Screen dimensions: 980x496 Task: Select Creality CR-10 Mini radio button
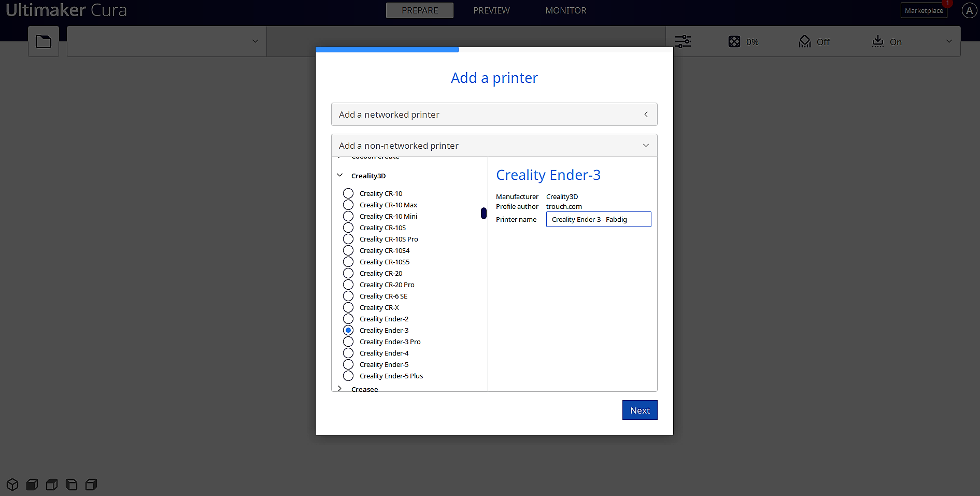coord(348,216)
